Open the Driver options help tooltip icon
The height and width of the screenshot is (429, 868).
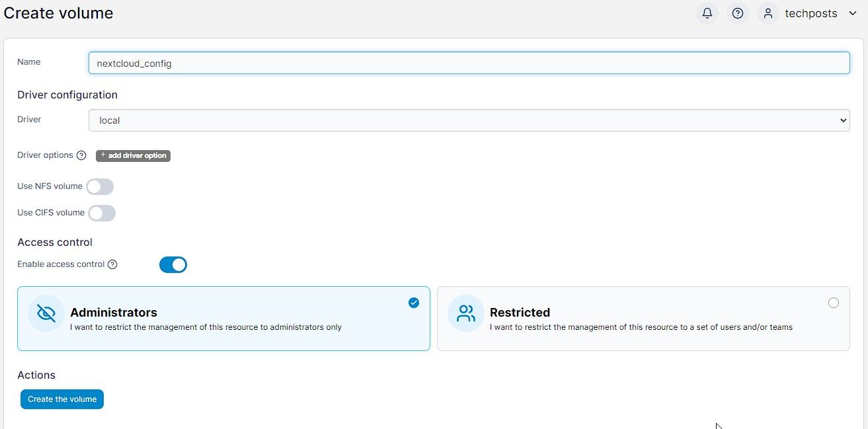(81, 155)
